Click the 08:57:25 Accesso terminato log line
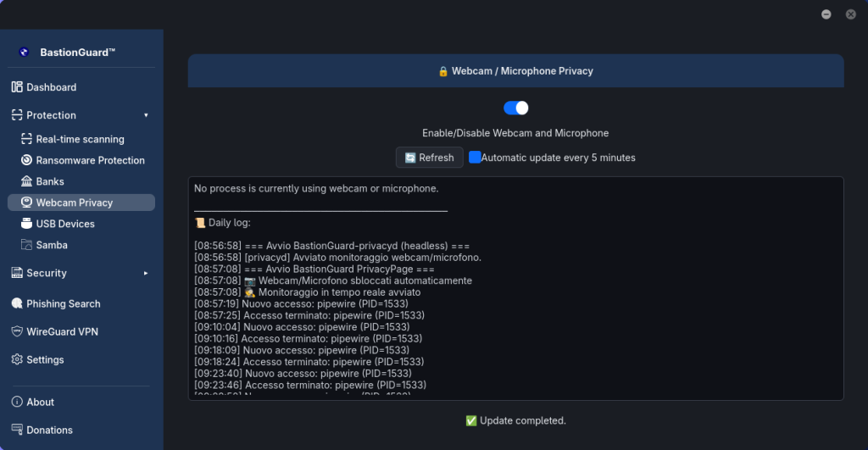The width and height of the screenshot is (868, 450). [309, 315]
